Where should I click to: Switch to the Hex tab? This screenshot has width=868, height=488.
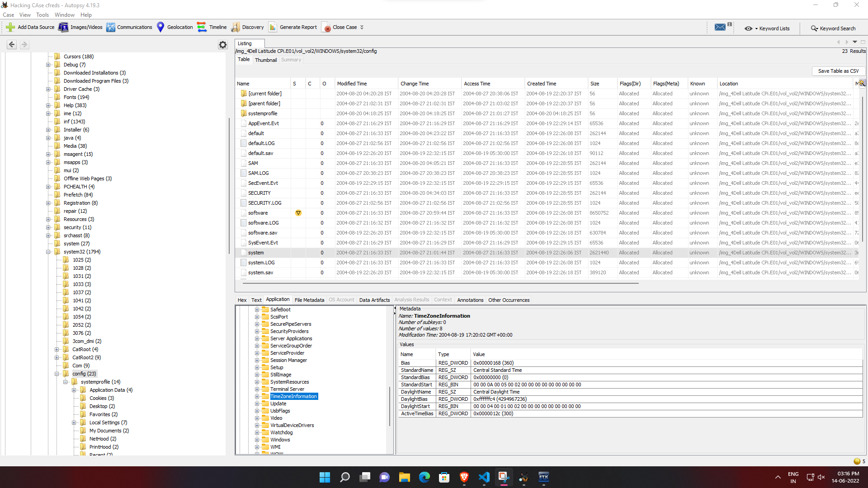pos(242,300)
